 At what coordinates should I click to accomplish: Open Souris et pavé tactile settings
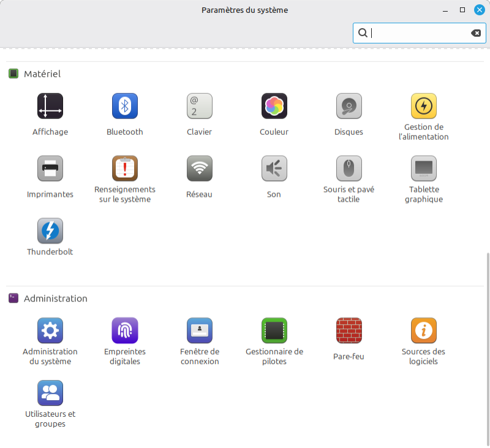click(349, 169)
